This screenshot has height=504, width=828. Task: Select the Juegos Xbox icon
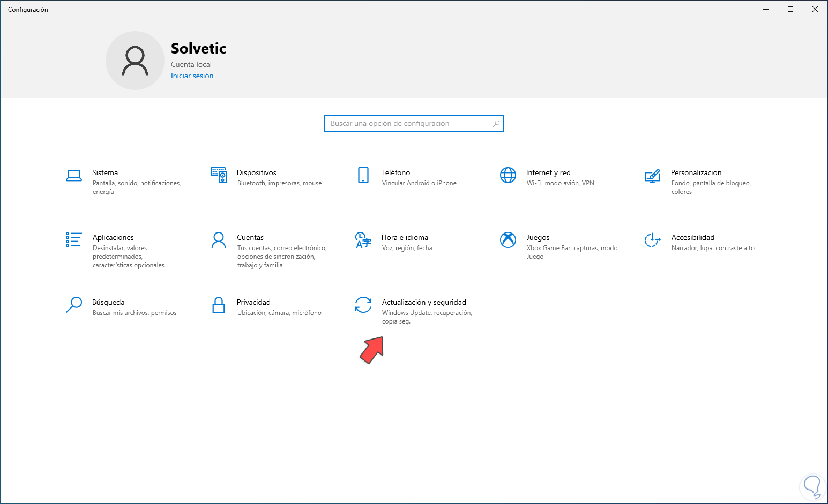pos(508,240)
